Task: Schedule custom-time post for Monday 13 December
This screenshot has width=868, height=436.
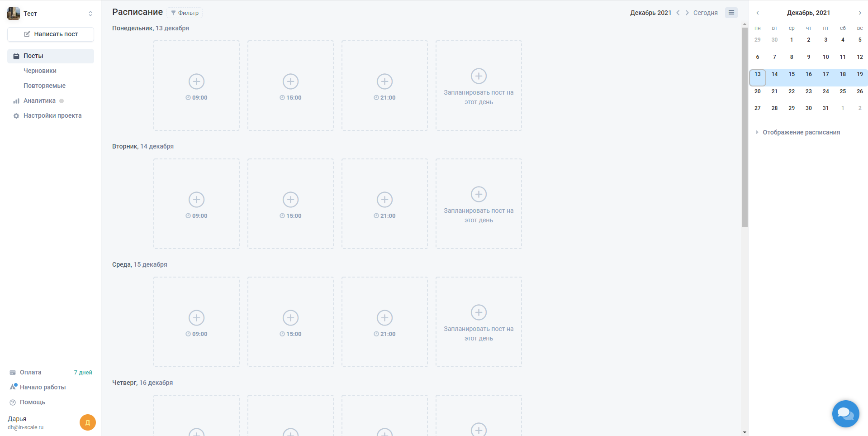Action: point(479,86)
